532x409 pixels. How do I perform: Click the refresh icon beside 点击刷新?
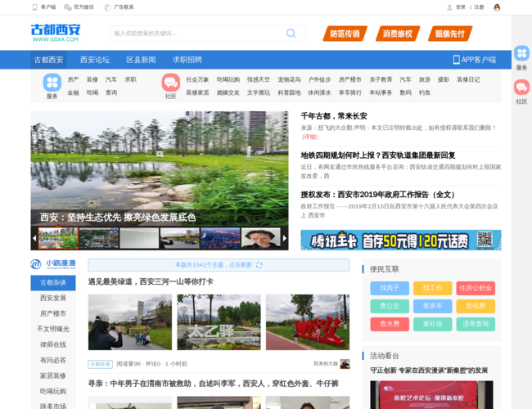coord(259,265)
